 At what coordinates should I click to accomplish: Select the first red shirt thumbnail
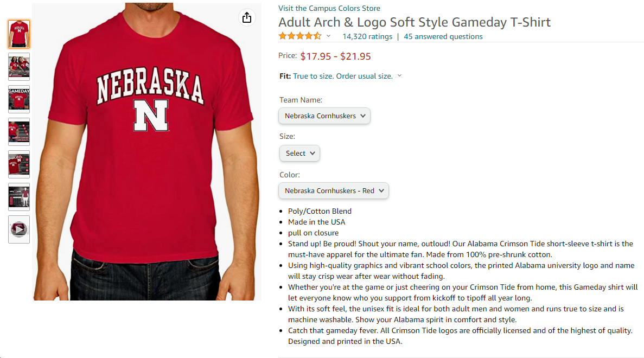point(19,34)
